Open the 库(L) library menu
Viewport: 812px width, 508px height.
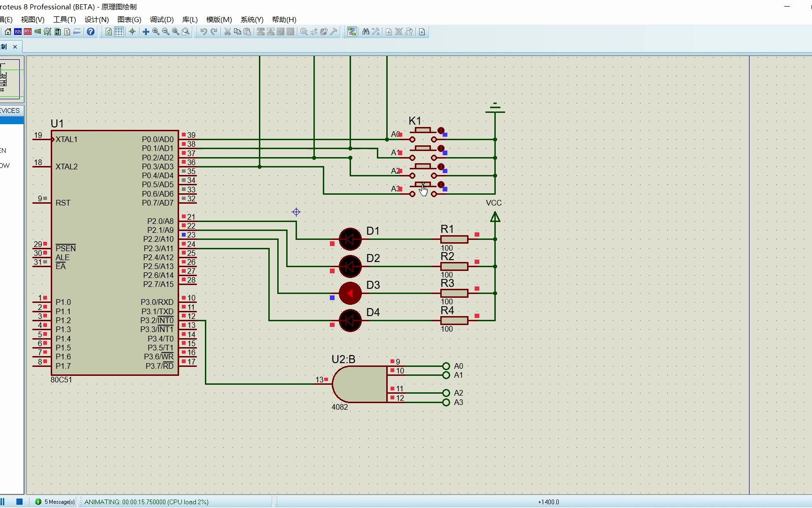pos(190,19)
